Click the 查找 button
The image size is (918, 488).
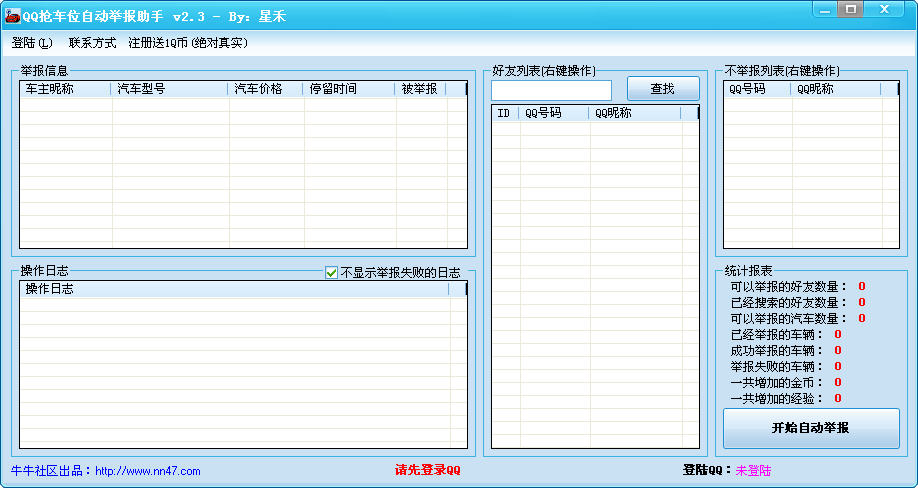tap(663, 89)
